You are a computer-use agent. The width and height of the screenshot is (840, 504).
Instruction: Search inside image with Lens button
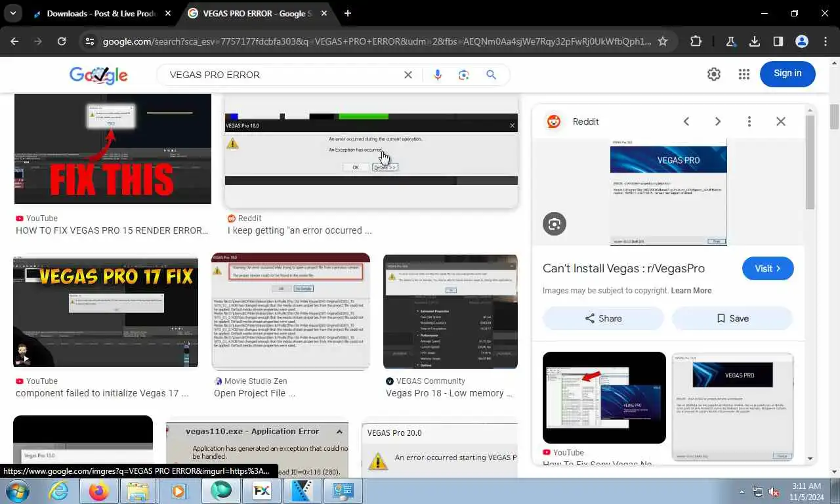click(x=555, y=224)
